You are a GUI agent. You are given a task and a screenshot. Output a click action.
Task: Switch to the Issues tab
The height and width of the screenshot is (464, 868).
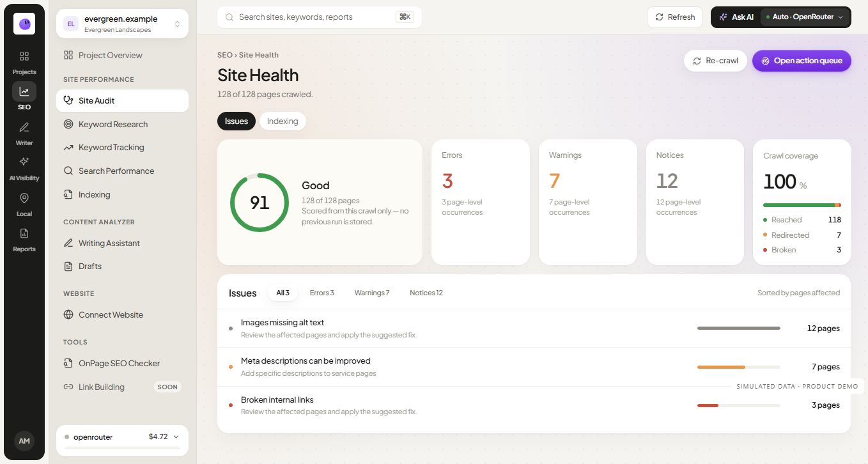(x=236, y=121)
